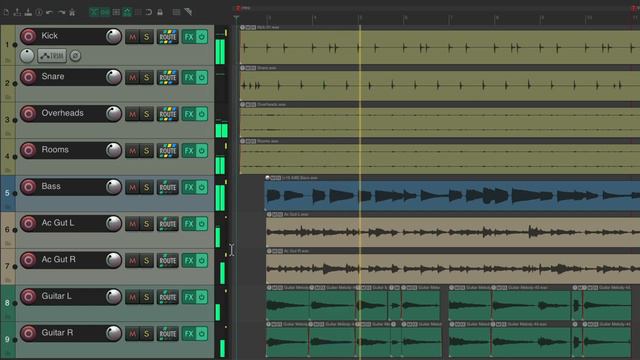Screen dimensions: 640x360
Task: Bypass FX on the Bass track
Action: (202, 187)
